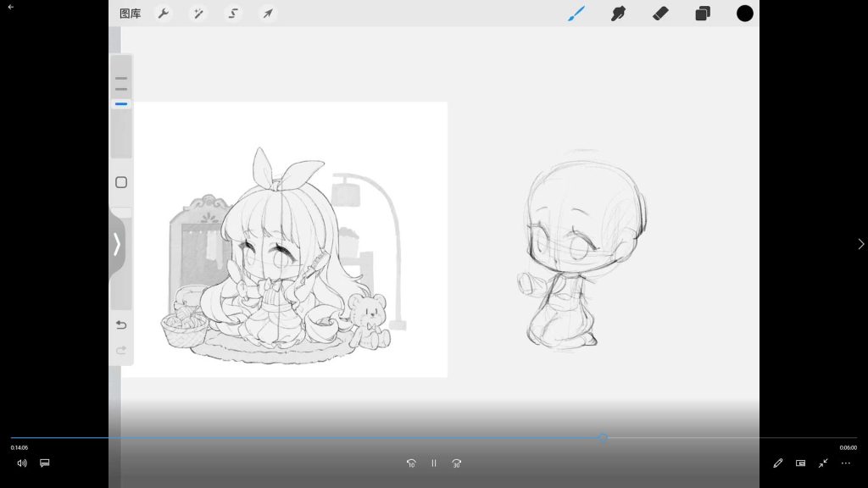This screenshot has width=868, height=488.
Task: Pick the Eraser tool
Action: 660,14
